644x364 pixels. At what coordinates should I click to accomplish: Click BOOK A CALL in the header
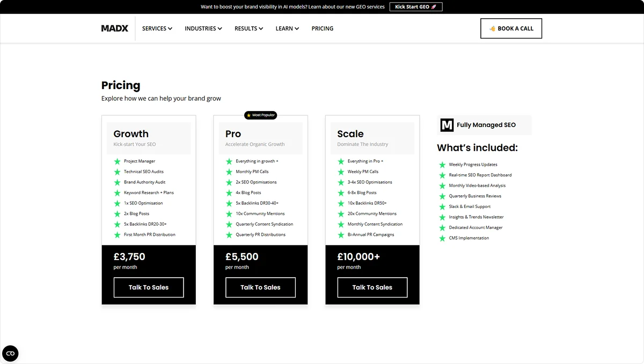511,28
